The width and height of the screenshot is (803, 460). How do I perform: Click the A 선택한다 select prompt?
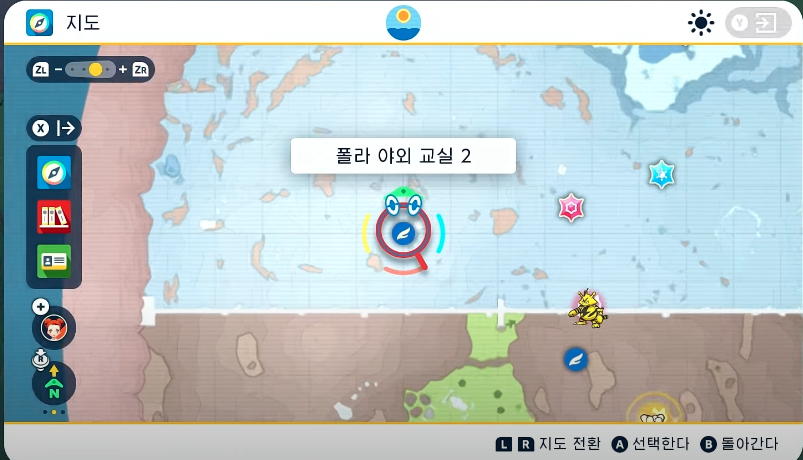tap(650, 444)
